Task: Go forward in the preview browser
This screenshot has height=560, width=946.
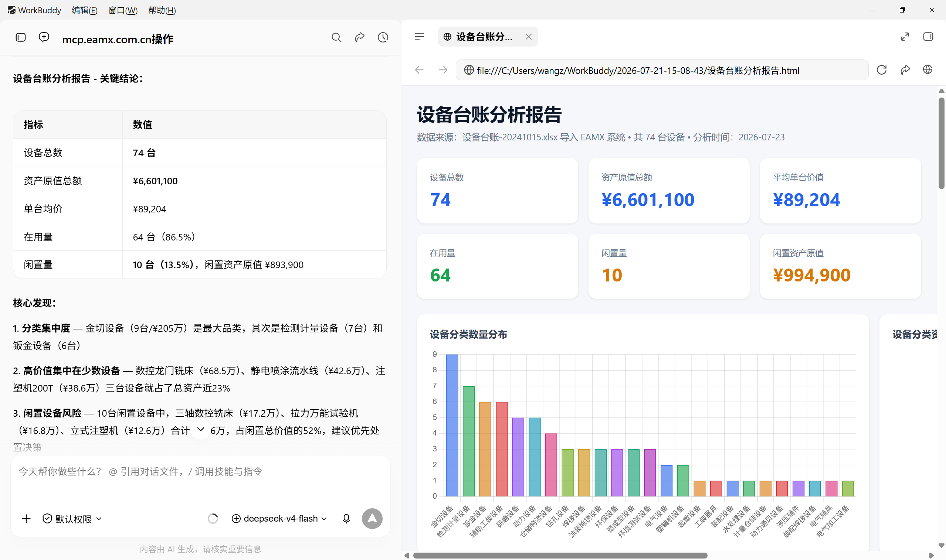Action: [x=443, y=70]
